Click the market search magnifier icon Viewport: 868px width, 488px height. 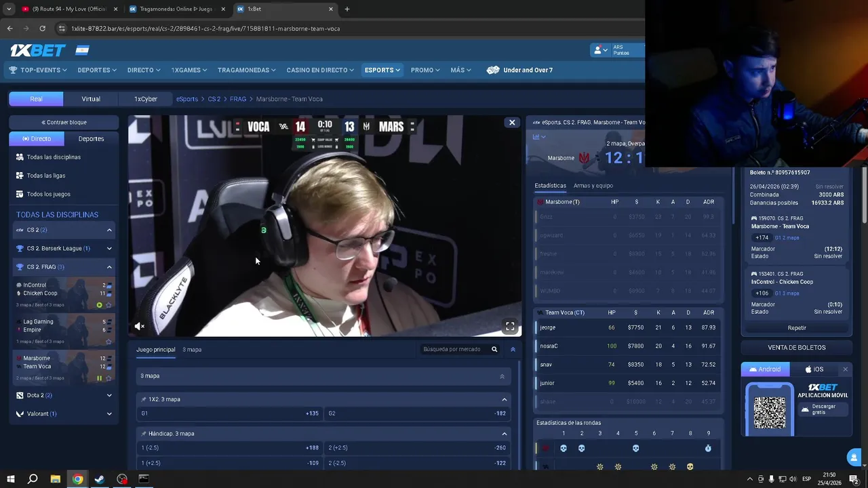(x=494, y=350)
